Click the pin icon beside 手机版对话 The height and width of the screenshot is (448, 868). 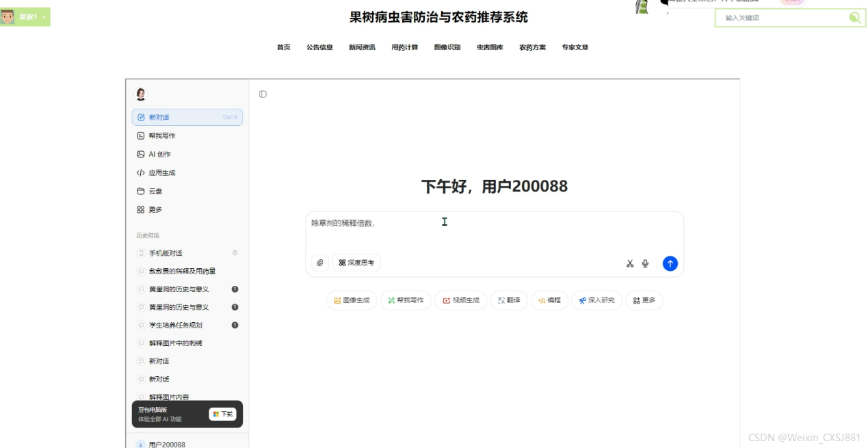[x=235, y=253]
